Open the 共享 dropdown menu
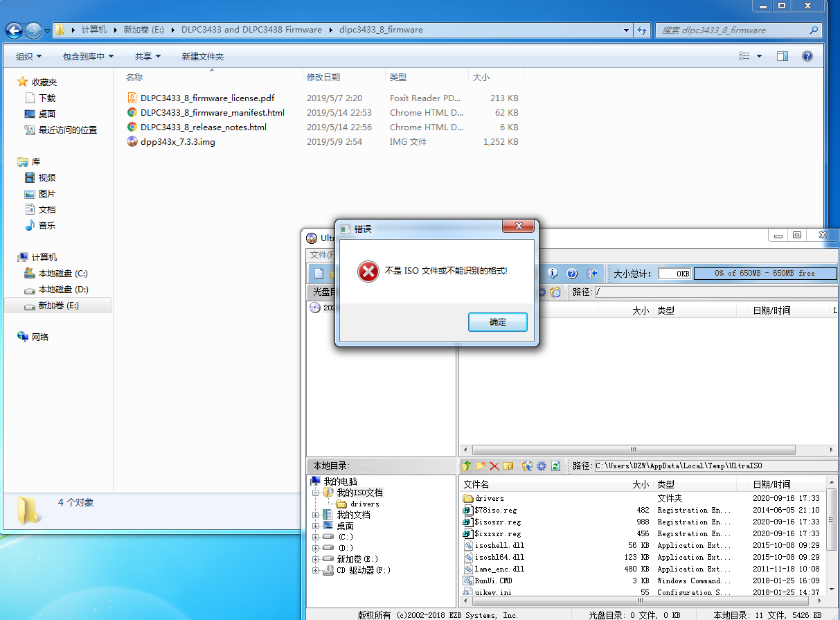Image resolution: width=840 pixels, height=620 pixels. [148, 56]
